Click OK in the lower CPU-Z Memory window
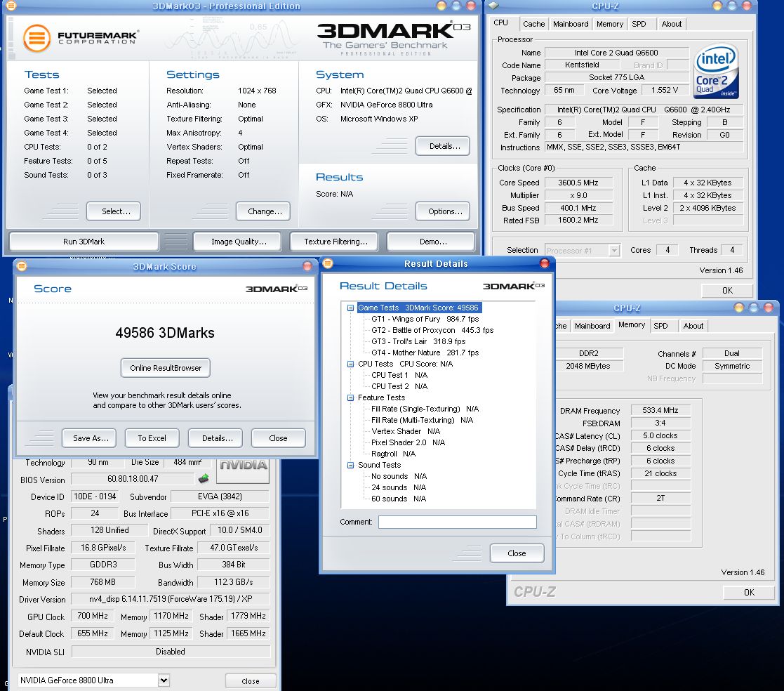784x691 pixels. click(749, 593)
